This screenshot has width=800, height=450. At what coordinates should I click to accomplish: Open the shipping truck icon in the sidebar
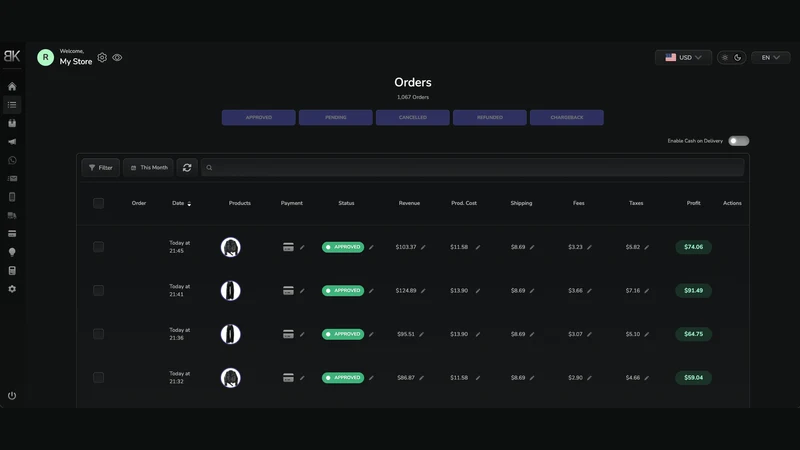pos(12,215)
